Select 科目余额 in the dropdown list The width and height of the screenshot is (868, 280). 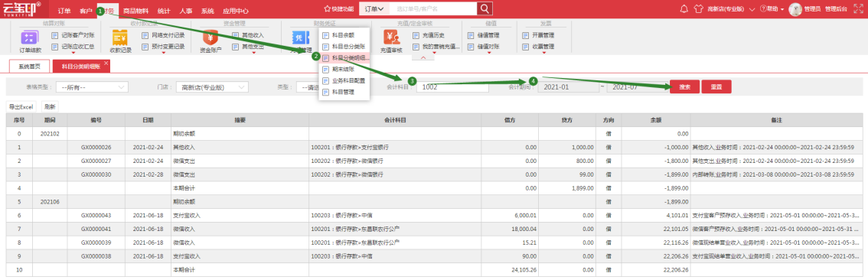344,35
